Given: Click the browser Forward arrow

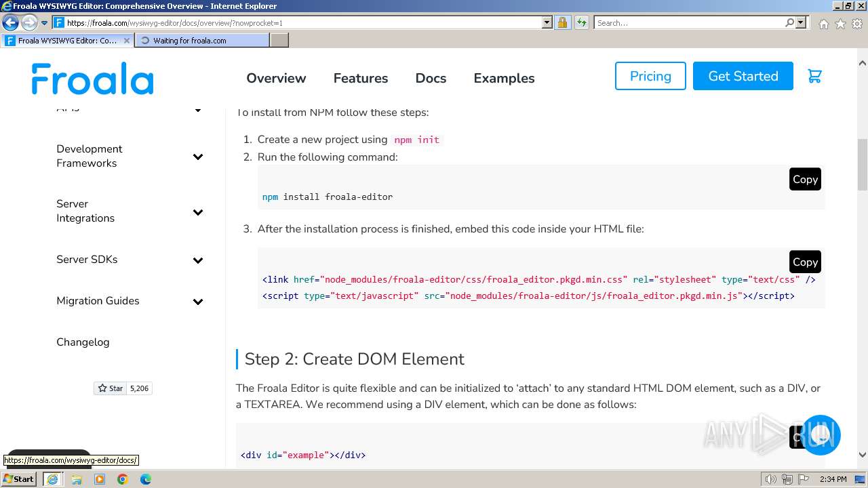Looking at the screenshot, I should (29, 22).
